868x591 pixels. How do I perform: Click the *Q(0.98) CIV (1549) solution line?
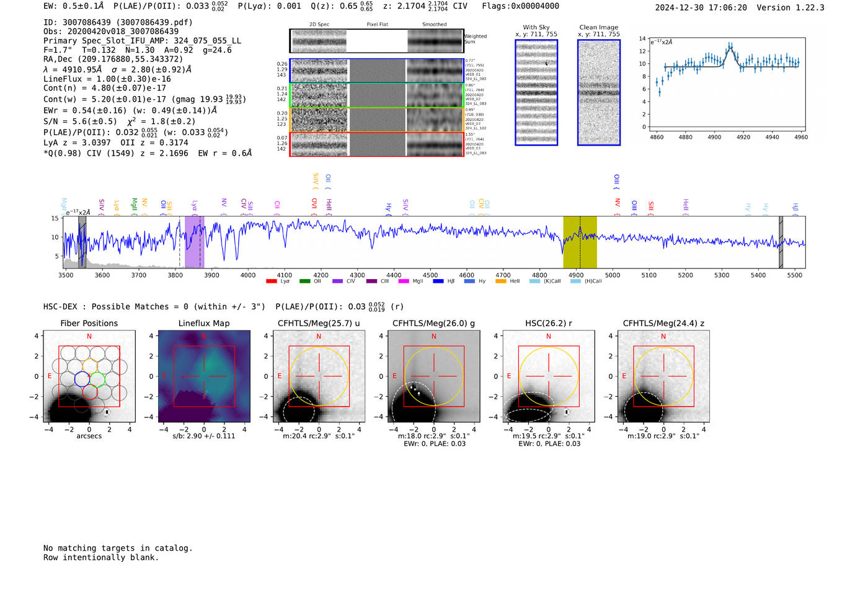point(148,153)
